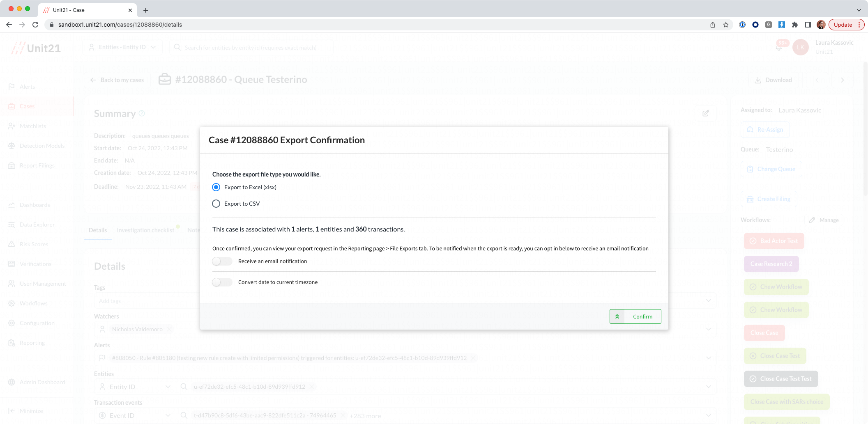
Task: Click Chrome Update button
Action: [846, 25]
